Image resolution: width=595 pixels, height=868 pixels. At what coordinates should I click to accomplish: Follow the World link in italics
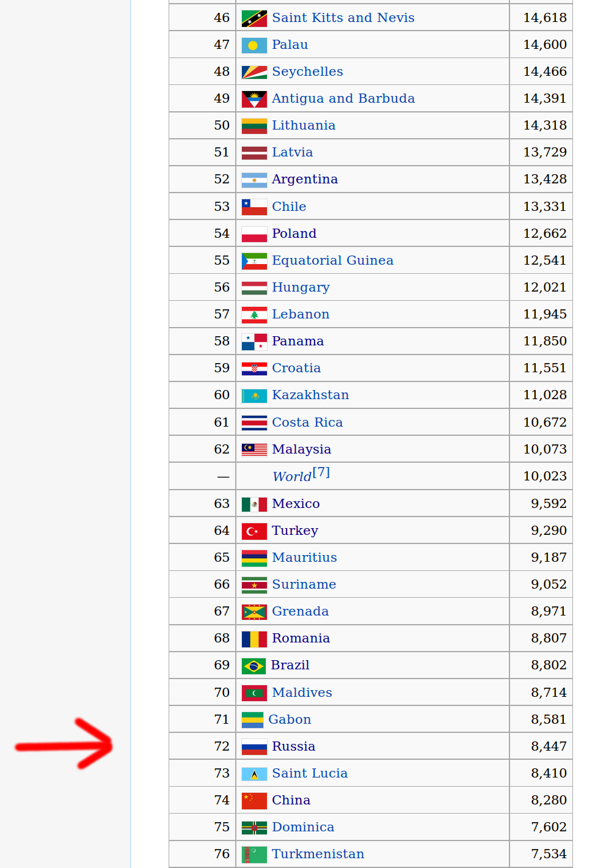click(292, 477)
